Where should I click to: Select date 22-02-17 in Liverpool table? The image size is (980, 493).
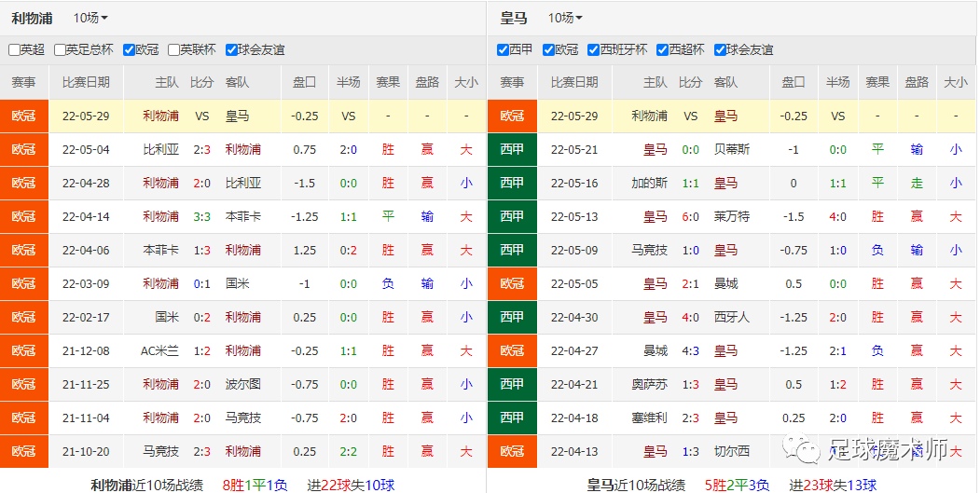pyautogui.click(x=86, y=318)
